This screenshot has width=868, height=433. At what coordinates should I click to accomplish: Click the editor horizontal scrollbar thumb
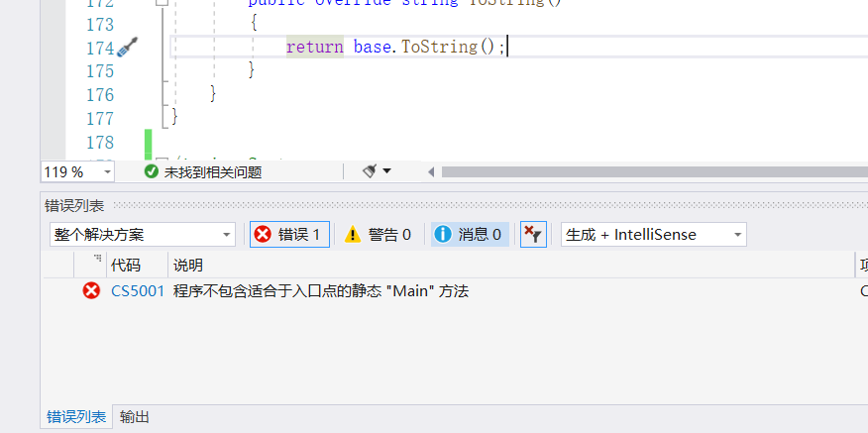(x=654, y=172)
